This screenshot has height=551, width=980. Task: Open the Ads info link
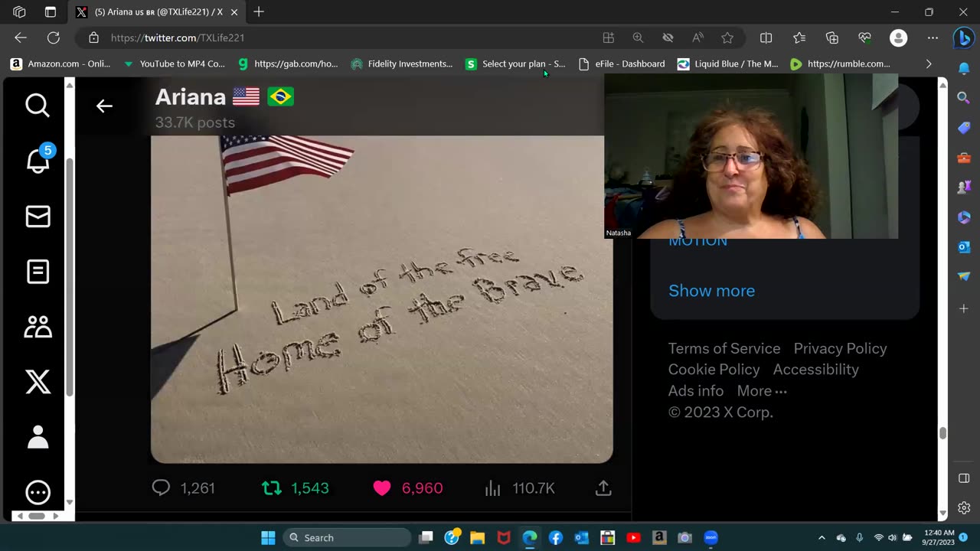pos(696,391)
